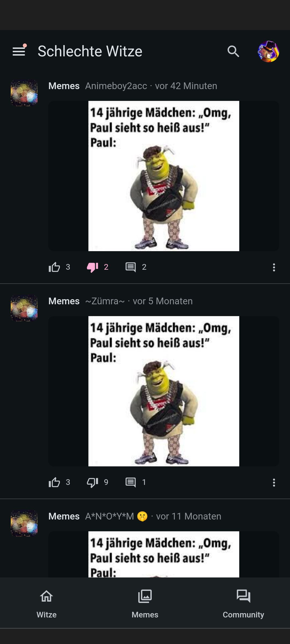Open ~Zümra~'s user profile link
This screenshot has height=644, width=290.
105,301
